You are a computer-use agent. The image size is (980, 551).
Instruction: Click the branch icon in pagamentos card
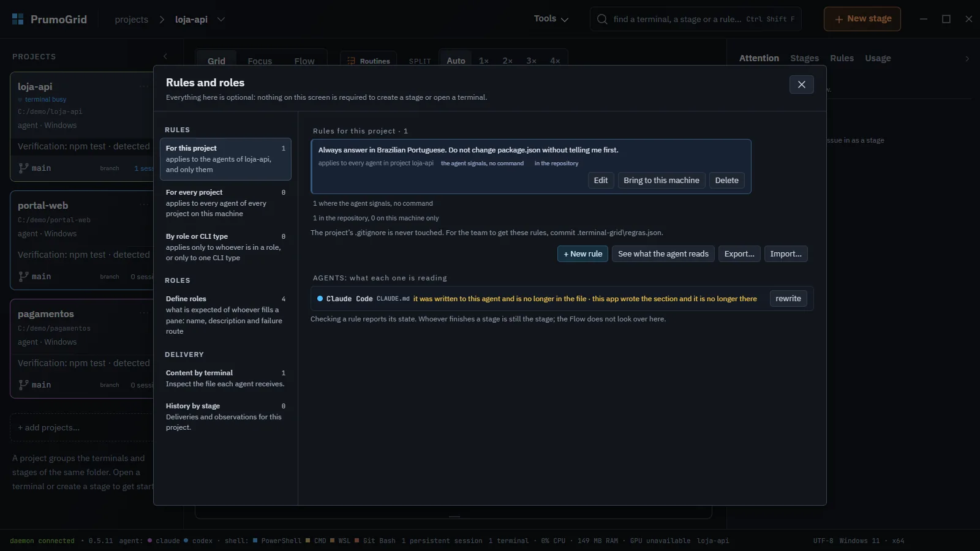(x=23, y=384)
